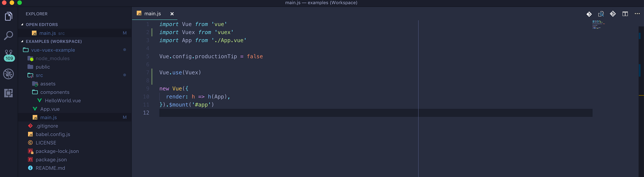Open the Extensions view

pos(9,93)
